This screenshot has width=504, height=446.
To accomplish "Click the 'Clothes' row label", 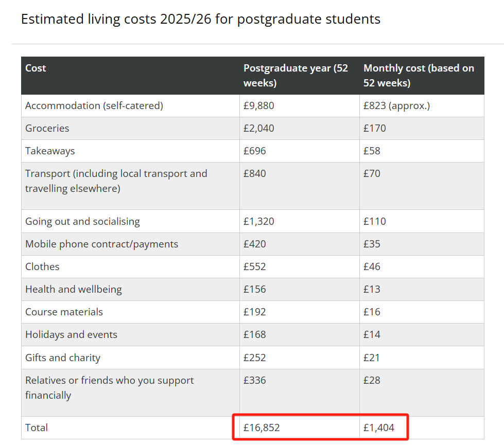I will [x=42, y=266].
